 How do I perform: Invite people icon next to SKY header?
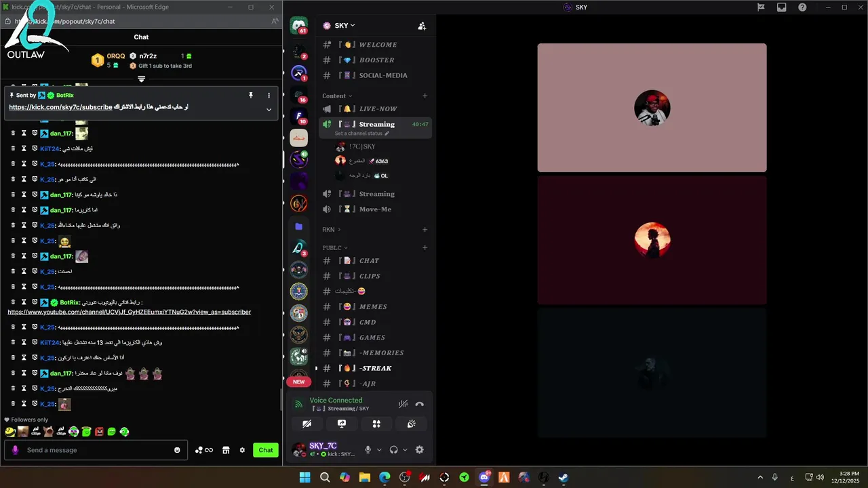422,26
